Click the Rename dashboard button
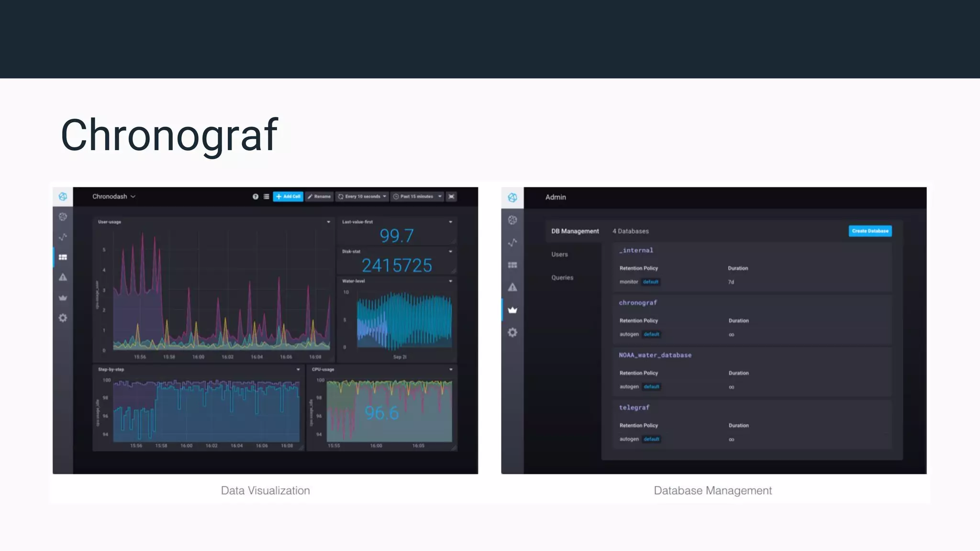The image size is (980, 551). 319,197
